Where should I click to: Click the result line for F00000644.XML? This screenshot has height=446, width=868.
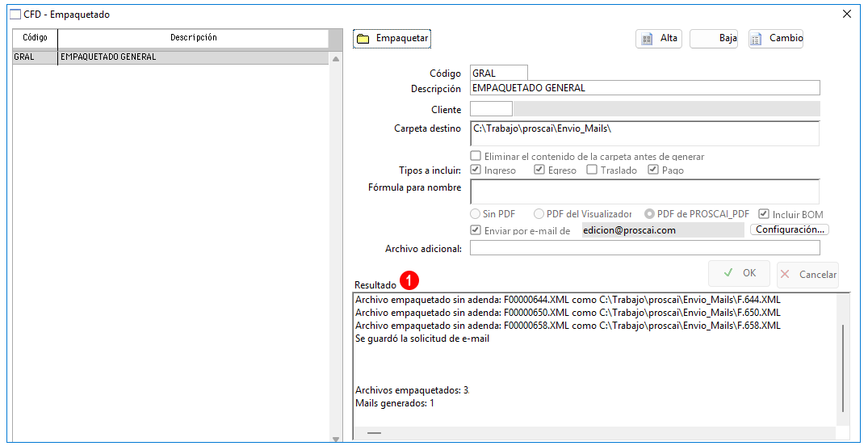pos(568,300)
